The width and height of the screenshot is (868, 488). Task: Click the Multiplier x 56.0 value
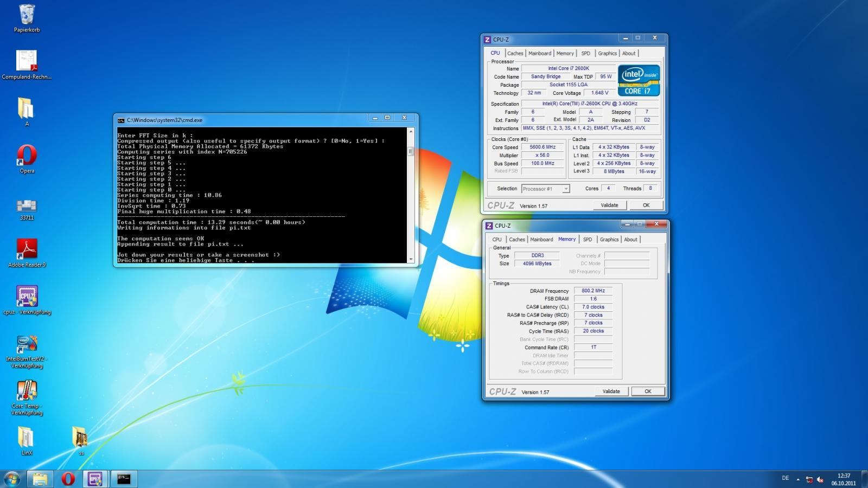click(x=543, y=155)
